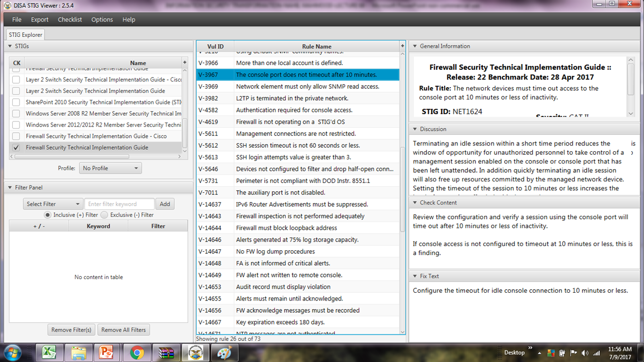Open Windows Explorer folder icon on taskbar
The height and width of the screenshot is (362, 644).
point(78,353)
